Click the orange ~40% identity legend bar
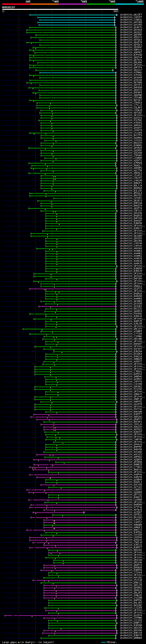This screenshot has height=644, width=146. click(x=45, y=4)
